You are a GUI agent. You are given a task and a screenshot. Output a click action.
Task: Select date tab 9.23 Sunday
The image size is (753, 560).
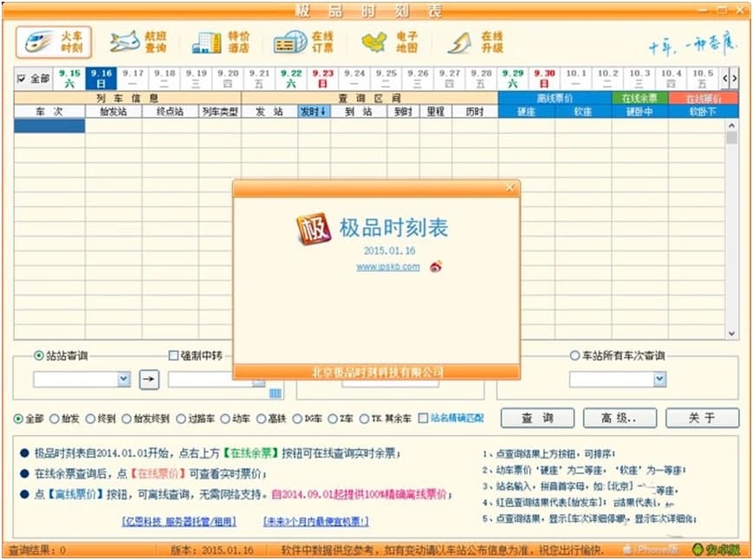point(323,78)
